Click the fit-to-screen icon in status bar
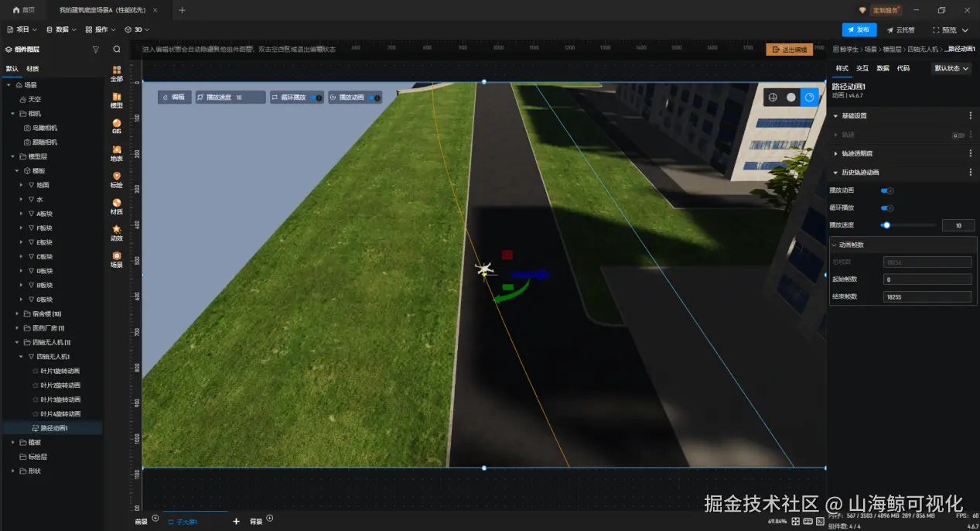Screen dimensions: 980x531 pyautogui.click(x=795, y=521)
